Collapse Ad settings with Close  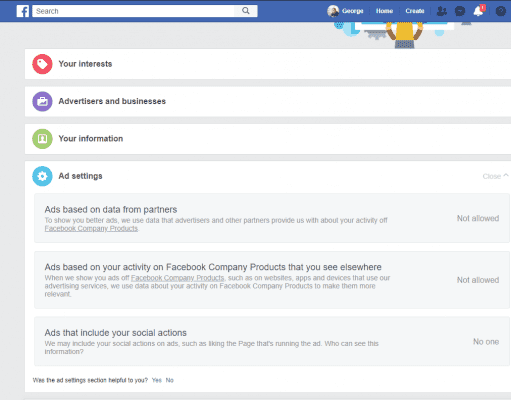(495, 176)
